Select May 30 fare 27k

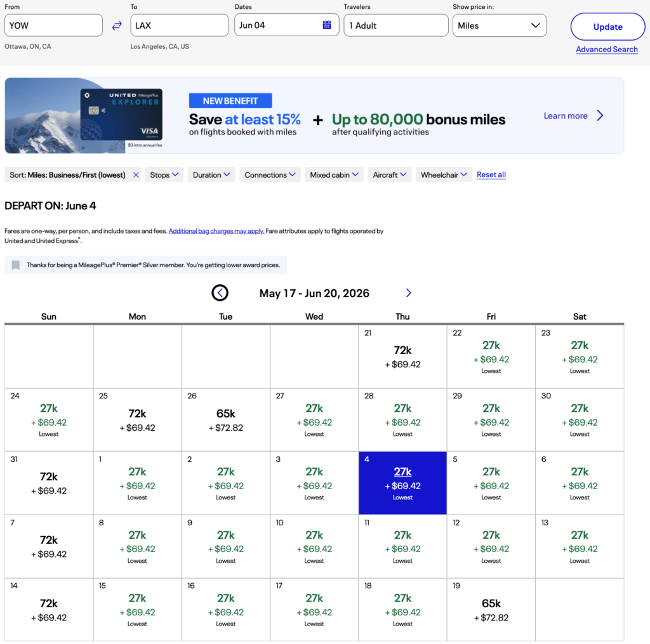[x=580, y=420]
